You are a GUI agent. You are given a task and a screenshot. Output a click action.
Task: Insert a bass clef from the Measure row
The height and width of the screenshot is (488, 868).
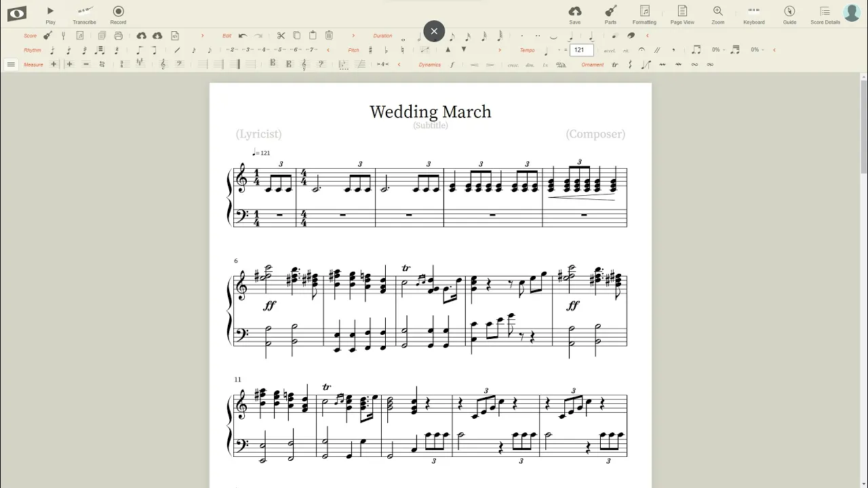[x=179, y=64]
